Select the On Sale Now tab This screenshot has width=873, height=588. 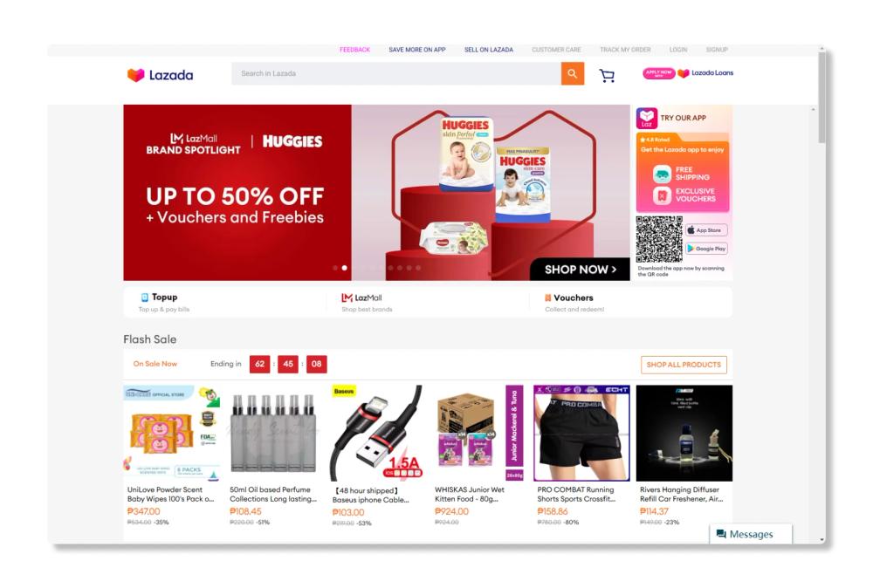(x=155, y=364)
